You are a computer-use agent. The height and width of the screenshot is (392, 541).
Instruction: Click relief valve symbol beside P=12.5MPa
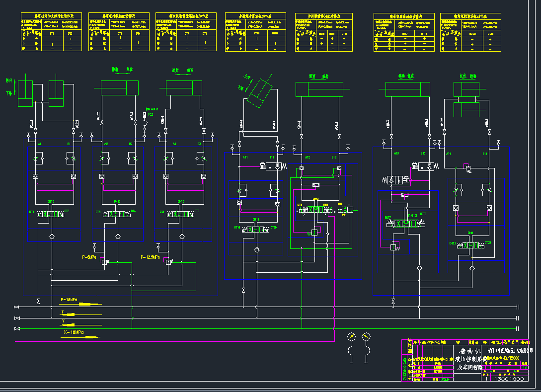tap(169, 261)
